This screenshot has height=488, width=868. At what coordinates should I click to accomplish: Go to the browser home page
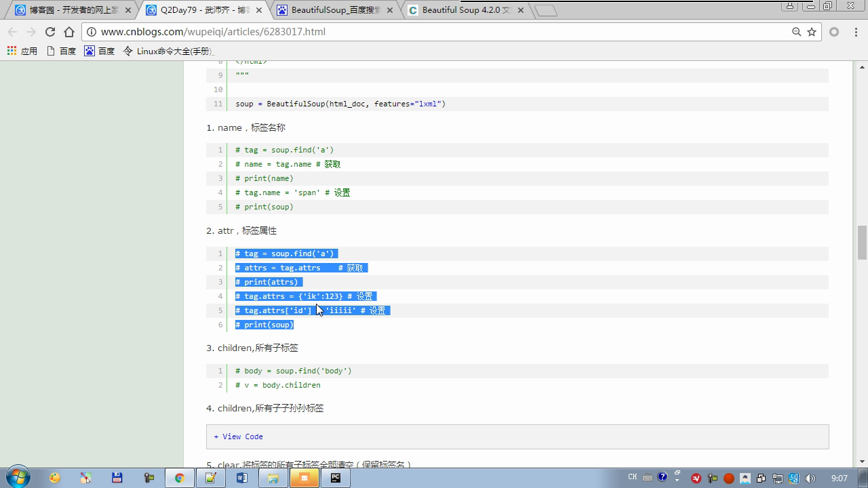(69, 32)
